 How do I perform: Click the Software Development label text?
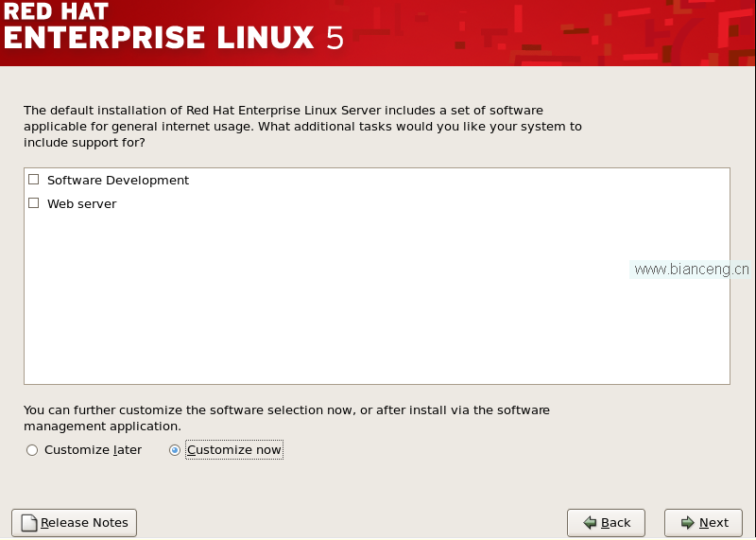point(118,181)
